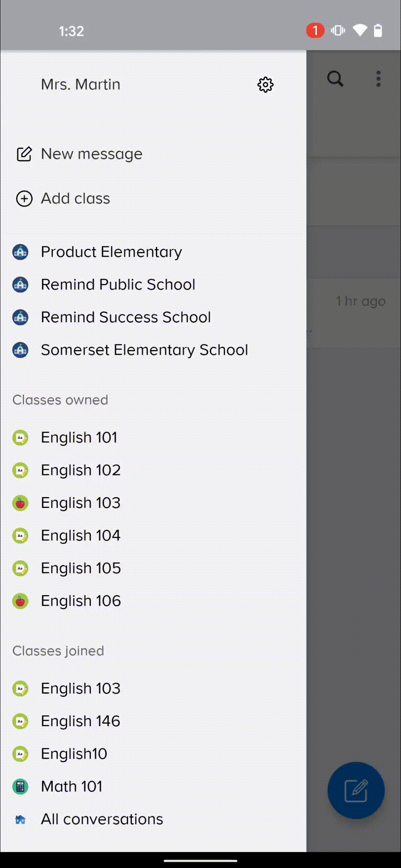
Task: Open Remind Public School
Action: pos(118,285)
